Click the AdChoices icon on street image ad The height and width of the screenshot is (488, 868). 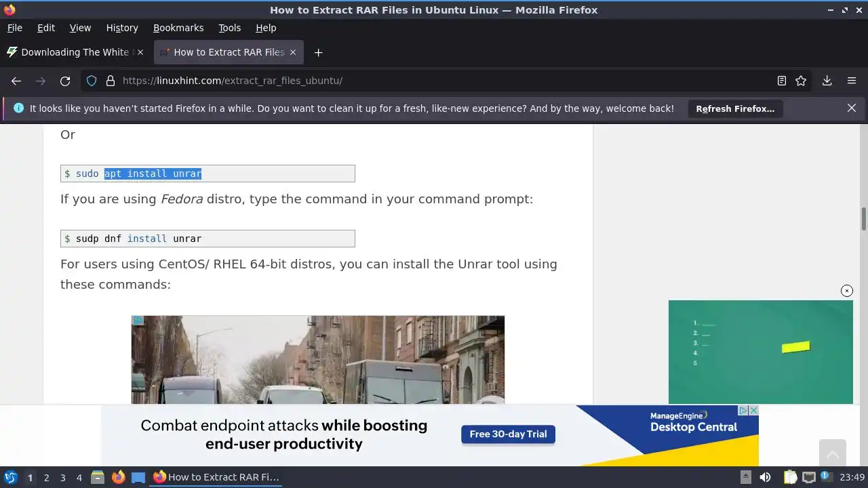(x=138, y=321)
